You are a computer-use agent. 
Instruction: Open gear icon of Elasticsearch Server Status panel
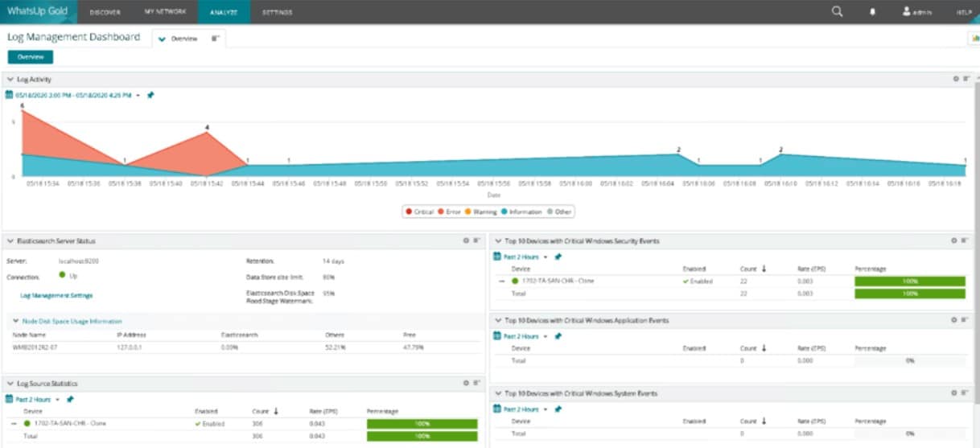coord(466,240)
